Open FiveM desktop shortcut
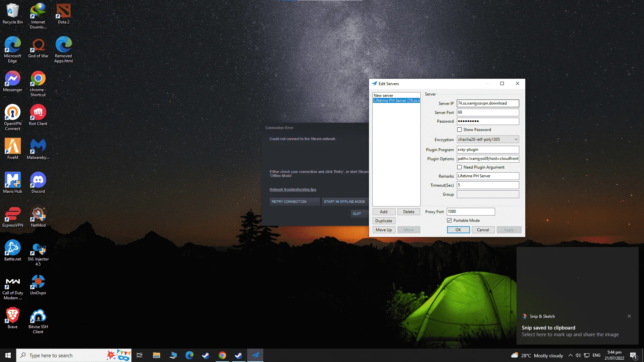The image size is (644, 362). 13,149
